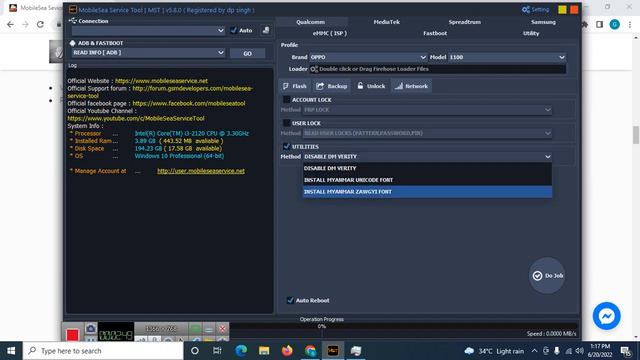Open the official Facebook page link
The width and height of the screenshot is (640, 360).
pyautogui.click(x=189, y=103)
